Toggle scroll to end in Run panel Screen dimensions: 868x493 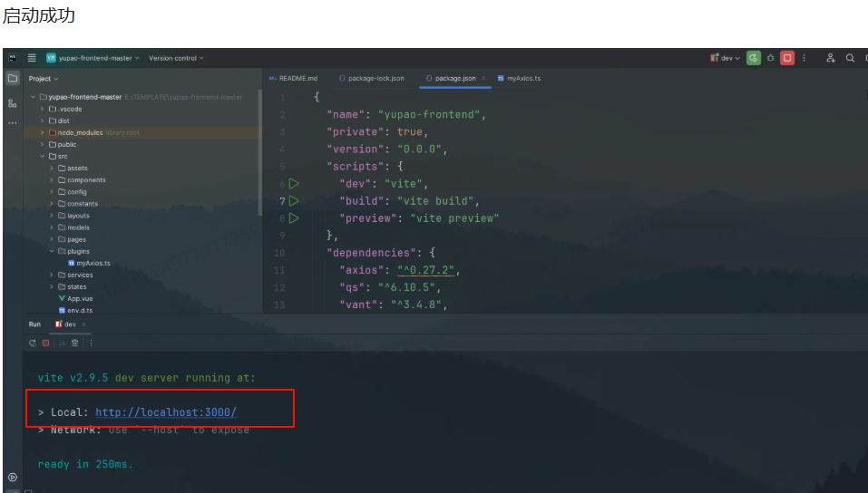point(62,343)
